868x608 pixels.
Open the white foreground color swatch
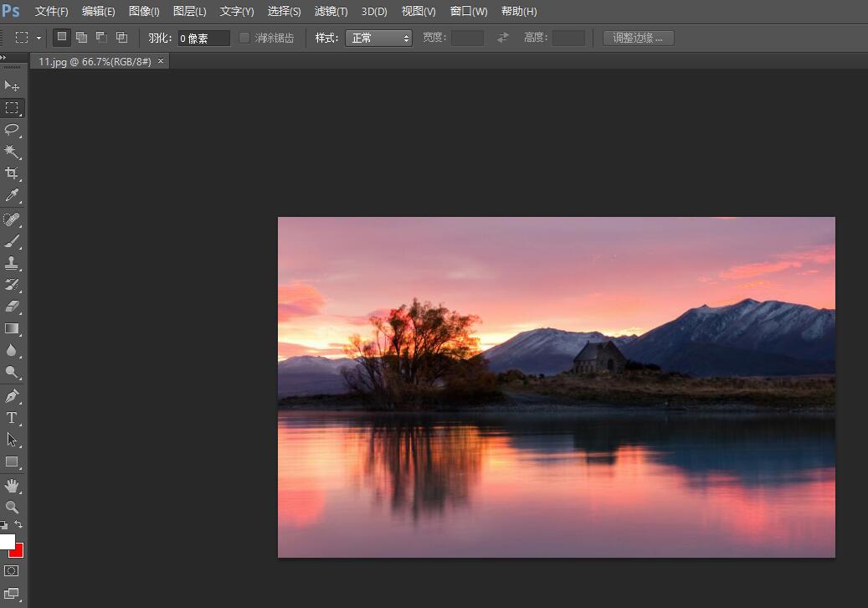click(6, 540)
